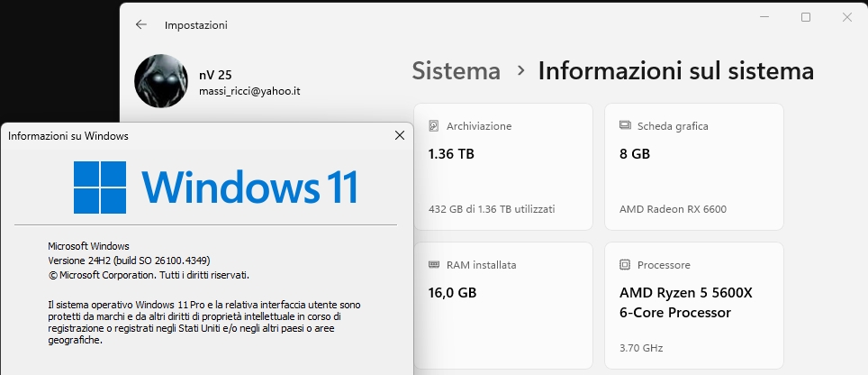Go back with the Impostazioni back arrow
The image size is (868, 375).
click(141, 24)
